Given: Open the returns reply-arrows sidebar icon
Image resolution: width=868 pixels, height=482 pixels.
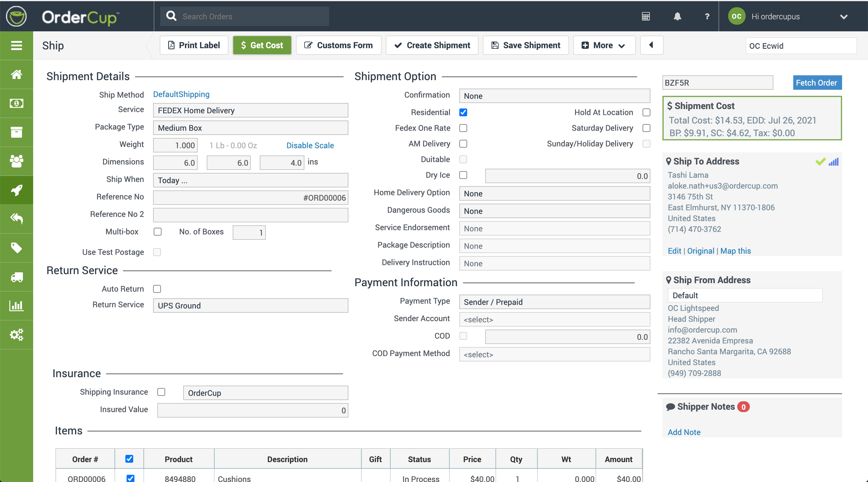Looking at the screenshot, I should tap(17, 219).
